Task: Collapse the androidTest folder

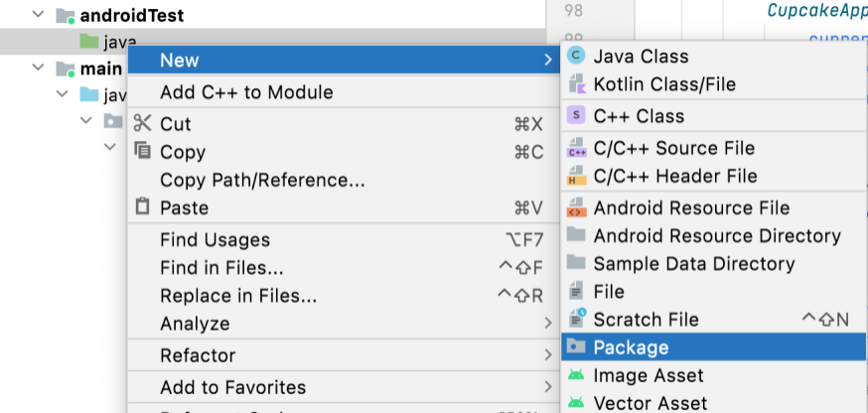Action: [x=38, y=15]
